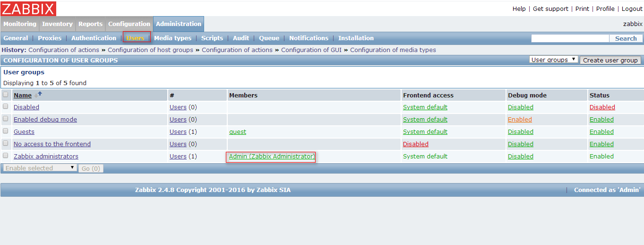
Task: Click Users link in Zabbix administrators row
Action: 178,157
